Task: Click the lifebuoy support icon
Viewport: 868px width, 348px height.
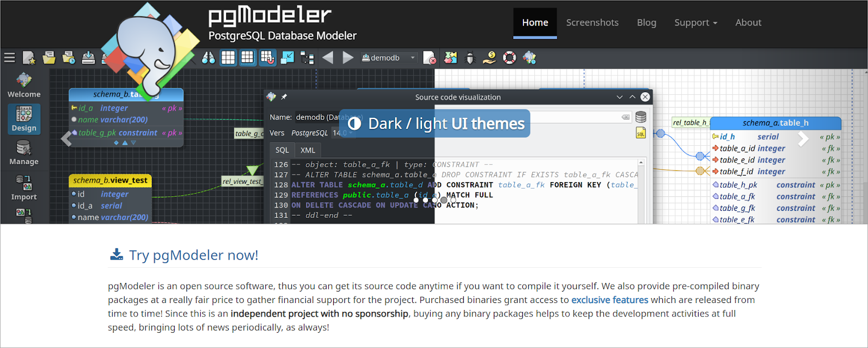Action: 509,57
